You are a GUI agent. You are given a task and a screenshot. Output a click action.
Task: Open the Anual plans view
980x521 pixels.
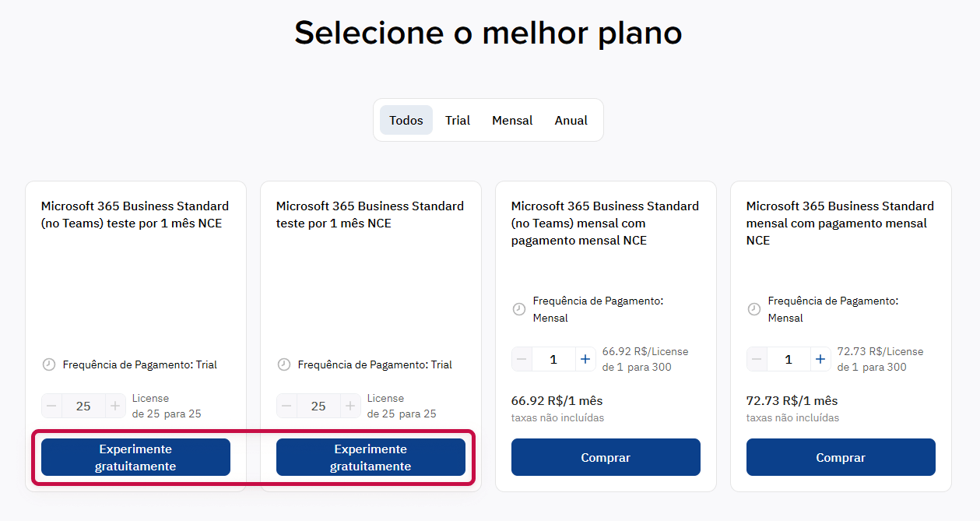pyautogui.click(x=571, y=120)
